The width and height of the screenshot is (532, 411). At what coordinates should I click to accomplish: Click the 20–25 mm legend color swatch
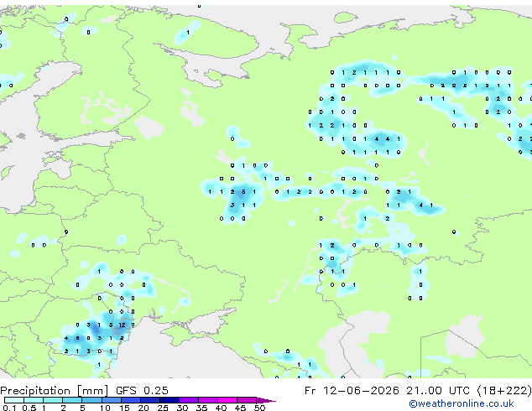tap(149, 400)
